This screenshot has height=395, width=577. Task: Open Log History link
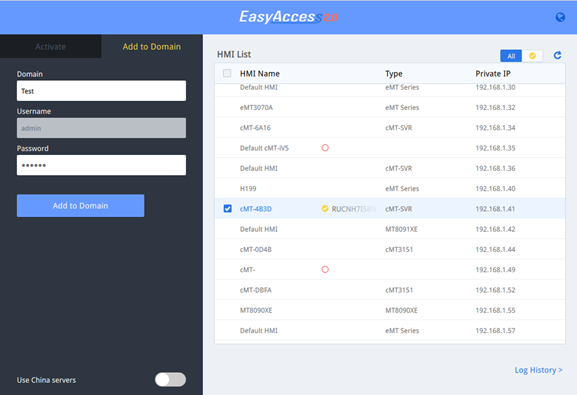pos(538,370)
